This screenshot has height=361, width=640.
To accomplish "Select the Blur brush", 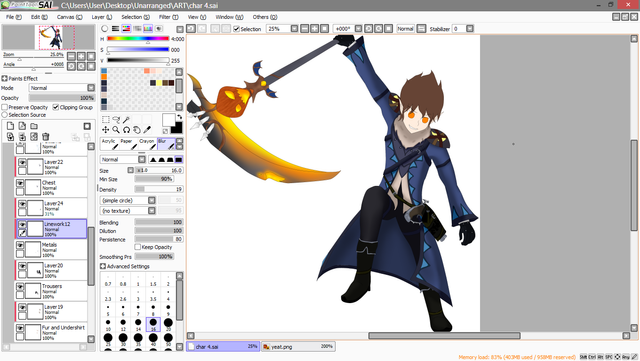I will (x=166, y=144).
